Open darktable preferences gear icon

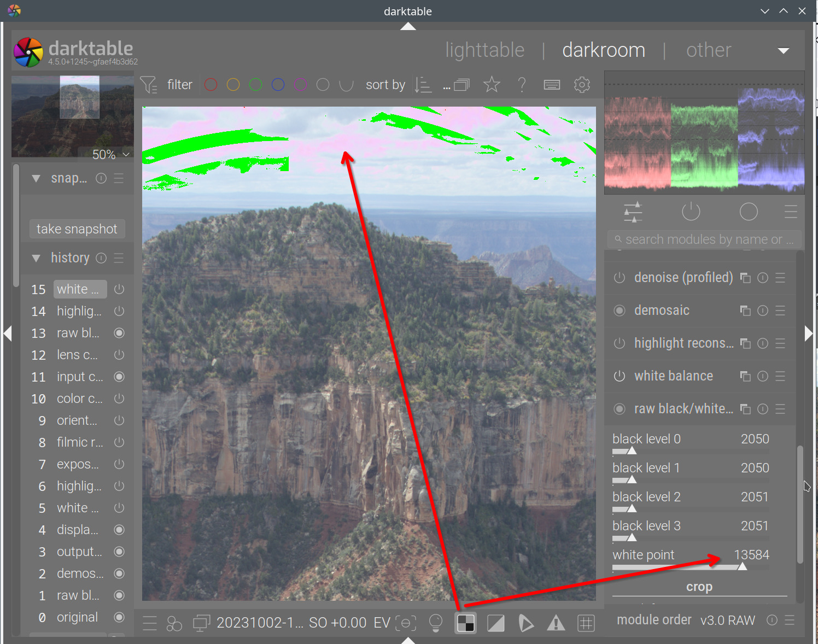tap(582, 84)
